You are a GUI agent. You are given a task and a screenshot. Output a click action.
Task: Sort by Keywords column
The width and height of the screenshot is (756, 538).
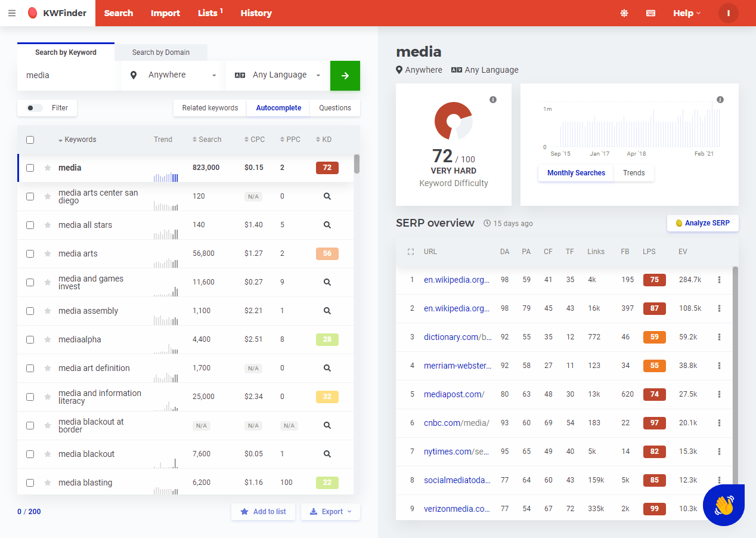pyautogui.click(x=77, y=140)
